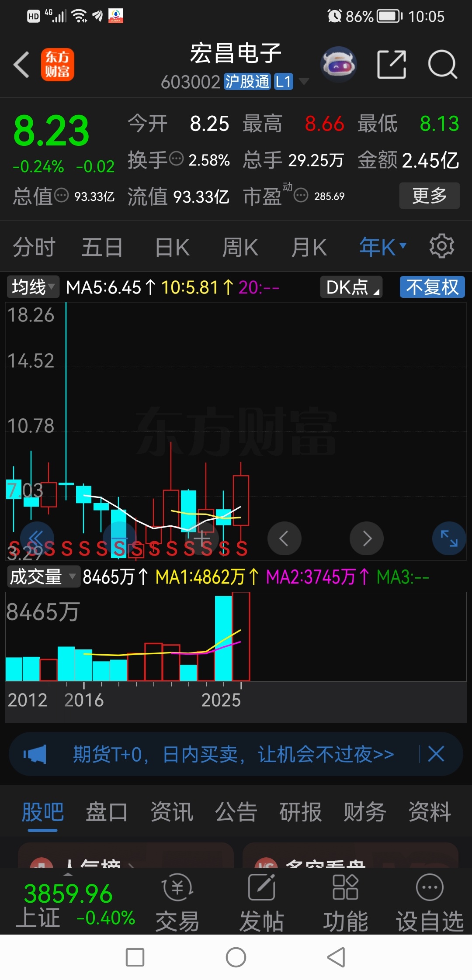
Task: Tap the L1 quote level tag
Action: click(283, 82)
